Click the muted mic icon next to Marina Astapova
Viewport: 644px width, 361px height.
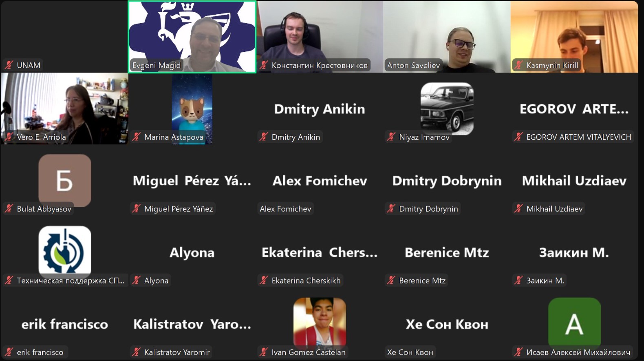pos(137,137)
